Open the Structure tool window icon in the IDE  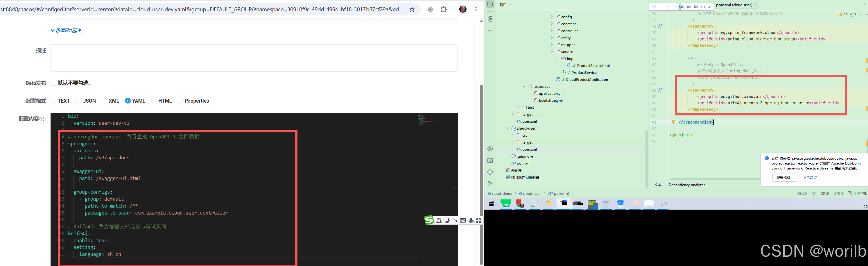490,19
